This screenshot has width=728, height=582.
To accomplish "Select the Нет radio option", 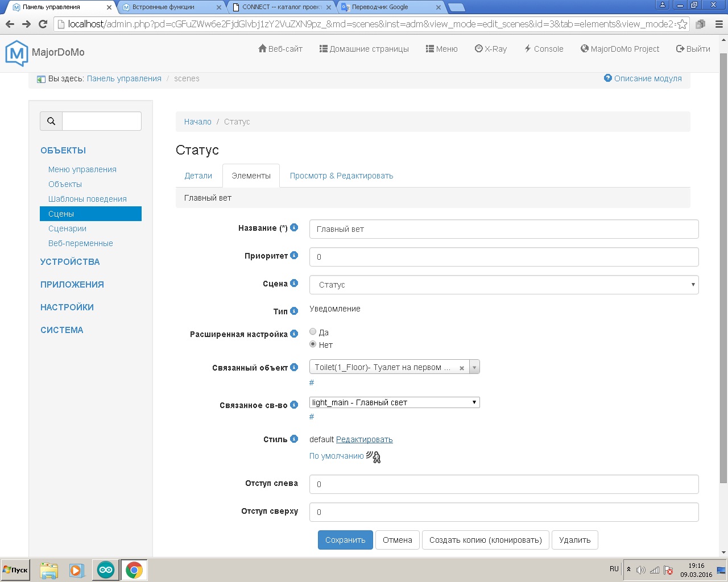I will pos(313,344).
